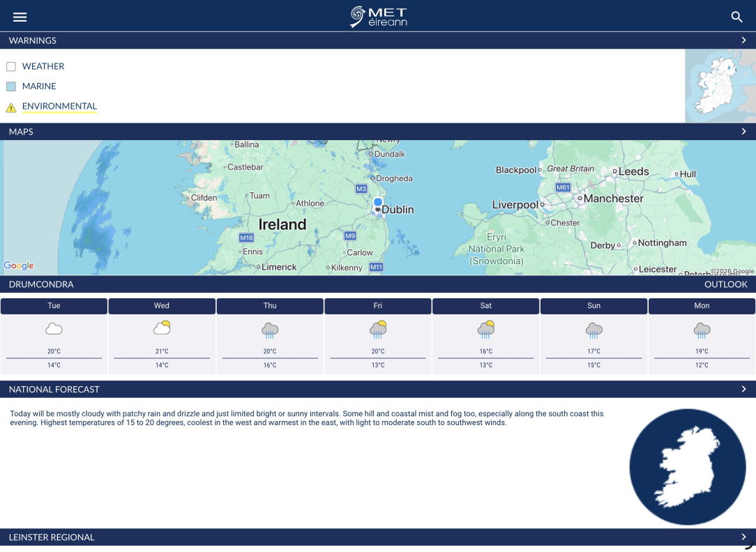Click the M3 motorway badge
Screen dimensions: 756x552
click(x=361, y=189)
